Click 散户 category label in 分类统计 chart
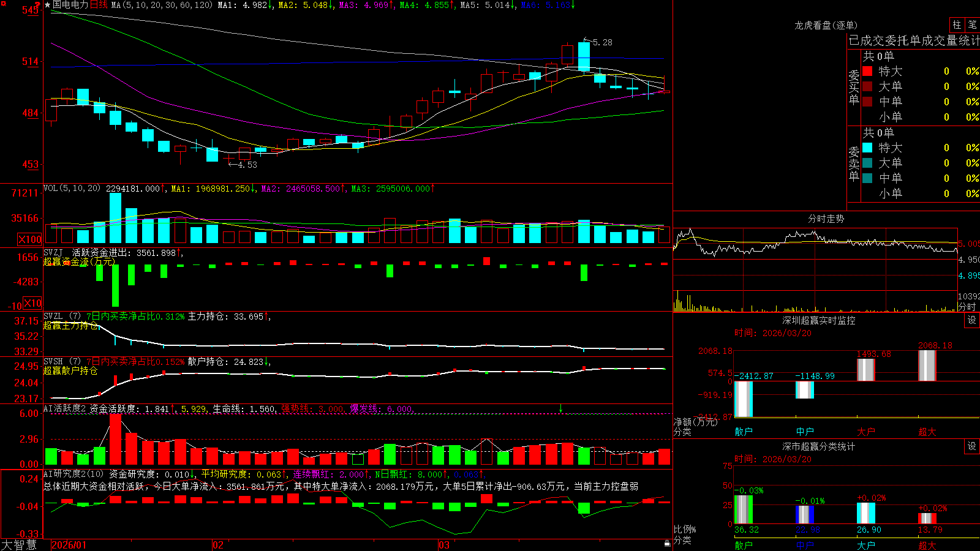Viewport: 980px width, 551px height. tap(744, 545)
